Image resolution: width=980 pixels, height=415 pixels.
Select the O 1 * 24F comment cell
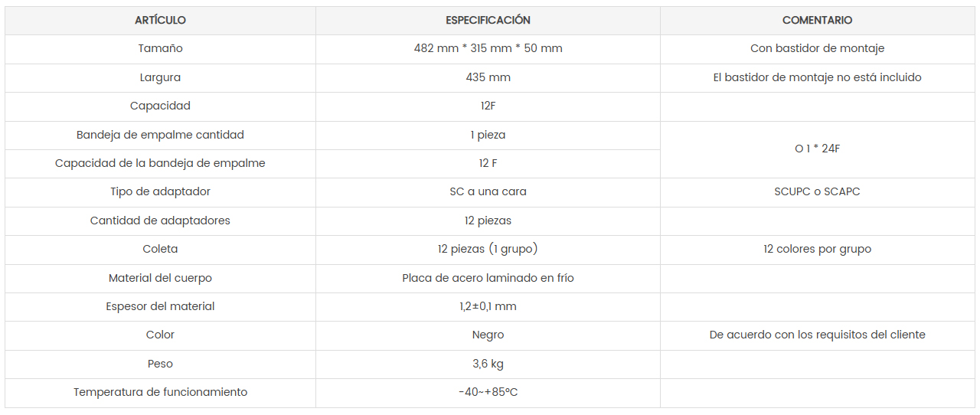pos(817,149)
